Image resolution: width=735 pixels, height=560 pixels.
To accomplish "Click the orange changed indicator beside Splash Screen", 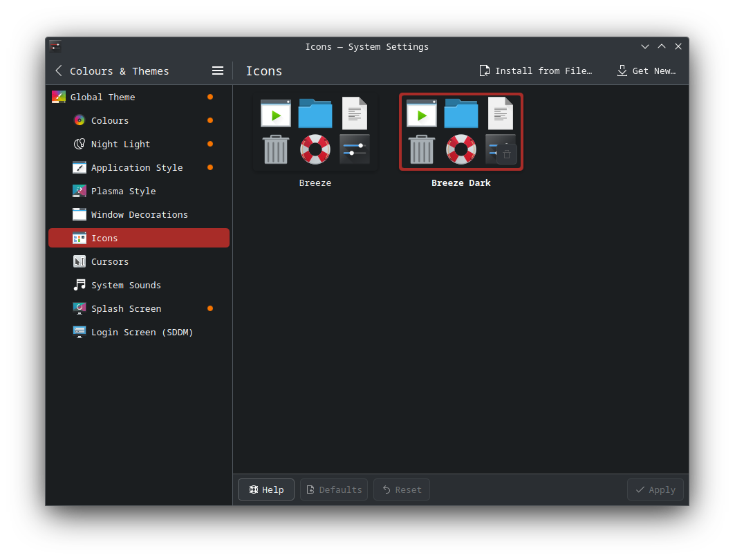I will click(210, 308).
